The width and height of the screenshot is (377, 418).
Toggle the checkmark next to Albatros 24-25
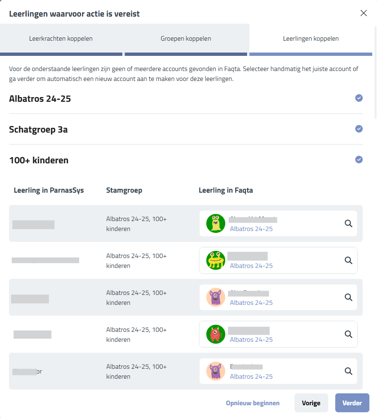pos(359,98)
